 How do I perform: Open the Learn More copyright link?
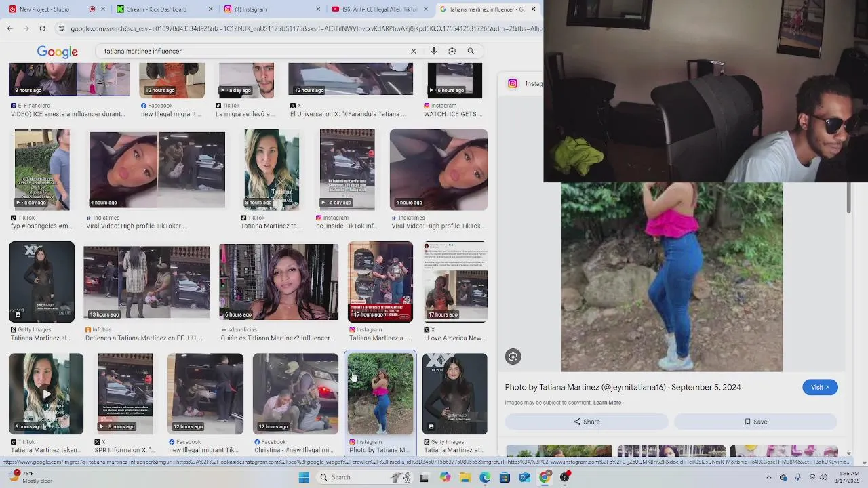(607, 403)
